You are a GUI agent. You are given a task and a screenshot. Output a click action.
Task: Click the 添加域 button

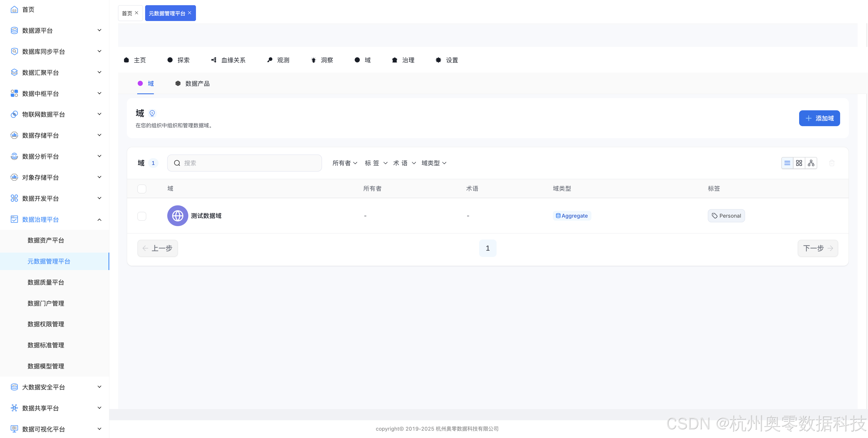(819, 119)
